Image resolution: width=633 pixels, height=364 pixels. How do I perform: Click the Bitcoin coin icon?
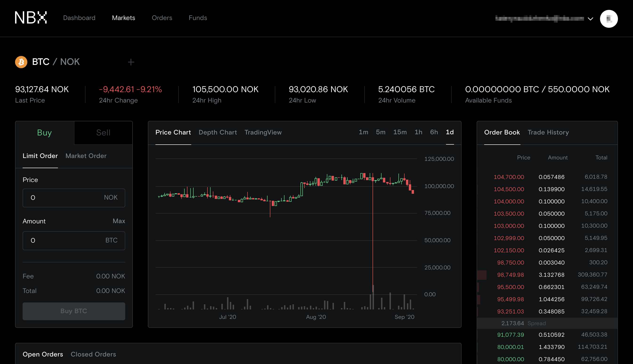(x=21, y=62)
